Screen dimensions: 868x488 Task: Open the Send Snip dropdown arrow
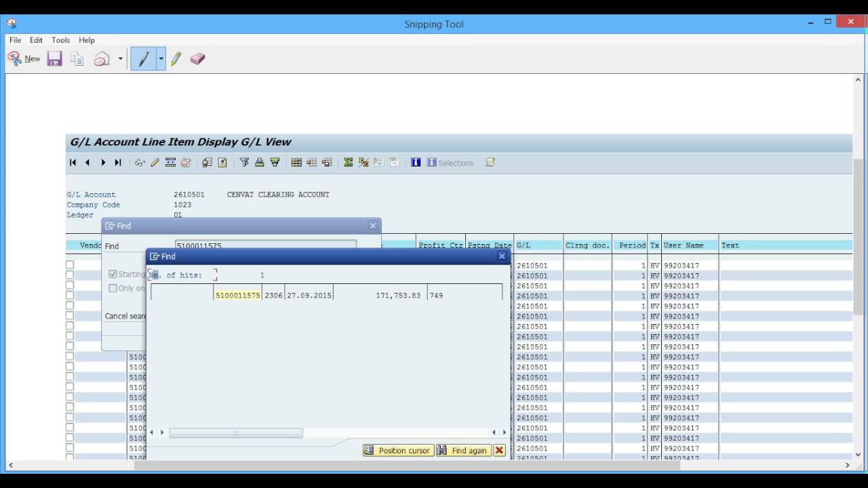click(120, 59)
